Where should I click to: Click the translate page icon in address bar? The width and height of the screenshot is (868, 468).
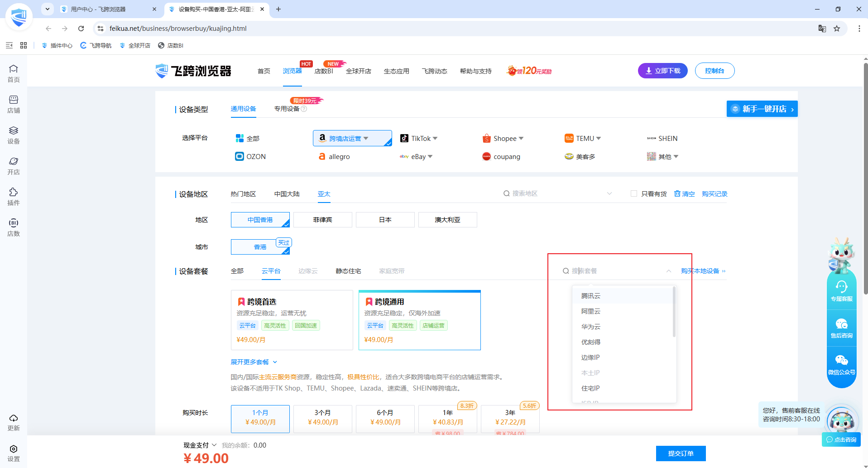coord(822,29)
